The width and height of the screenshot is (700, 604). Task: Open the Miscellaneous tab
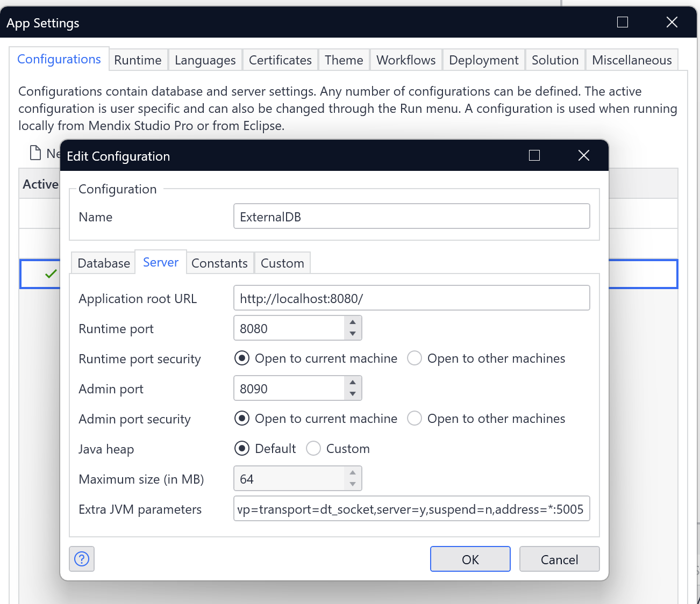[x=632, y=60]
